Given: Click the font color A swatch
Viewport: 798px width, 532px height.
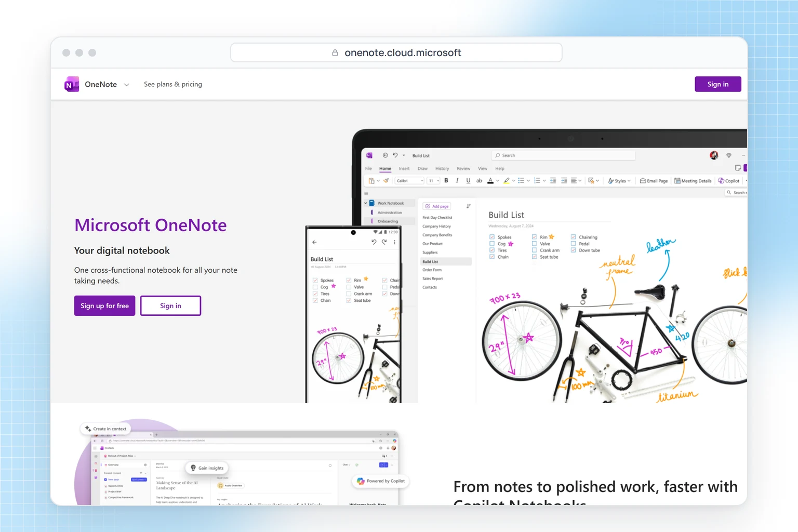Looking at the screenshot, I should (x=490, y=181).
